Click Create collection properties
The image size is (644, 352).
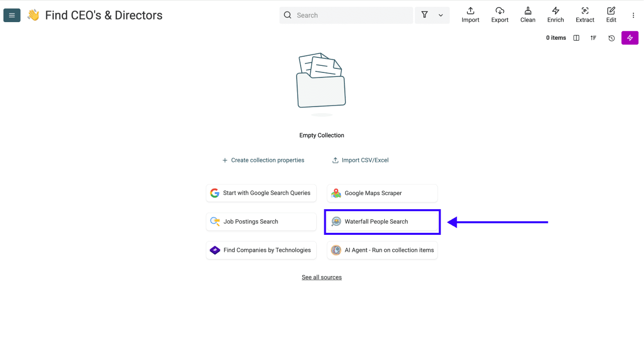[263, 160]
